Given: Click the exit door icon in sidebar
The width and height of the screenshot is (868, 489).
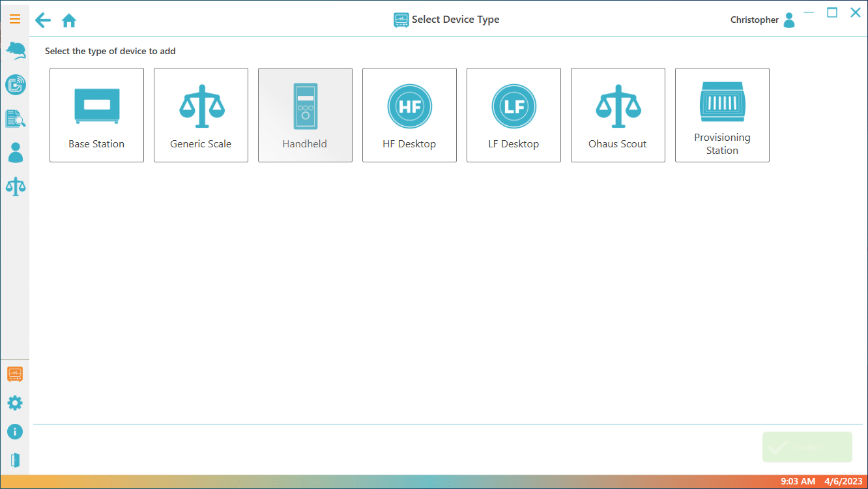Looking at the screenshot, I should coord(15,460).
